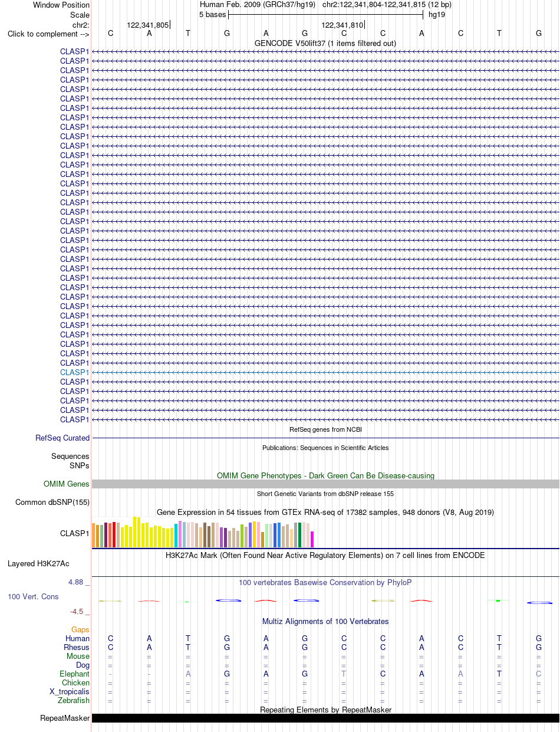Click the hg19 label next to scale bar

point(437,14)
